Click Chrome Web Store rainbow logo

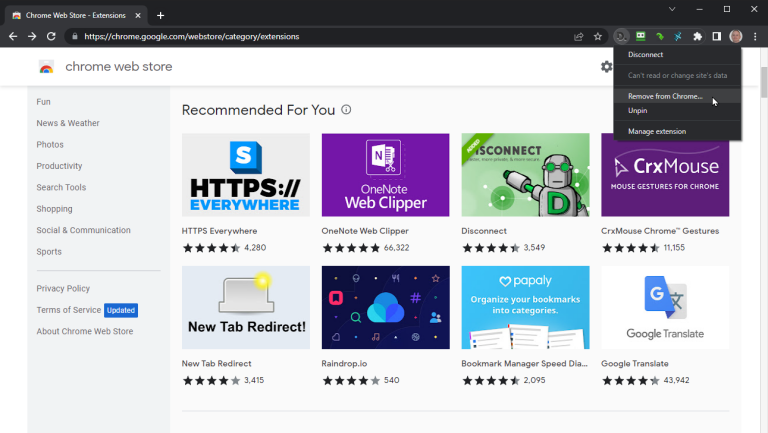click(x=47, y=67)
